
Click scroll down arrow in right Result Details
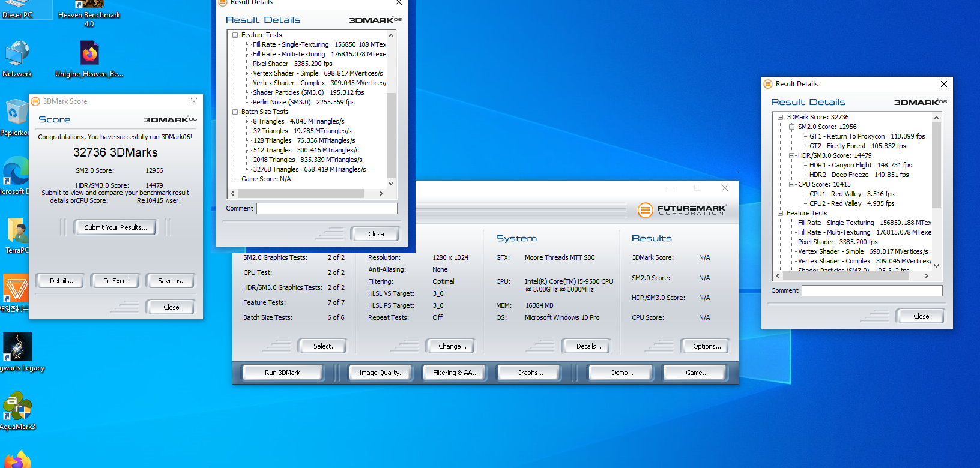coord(936,266)
